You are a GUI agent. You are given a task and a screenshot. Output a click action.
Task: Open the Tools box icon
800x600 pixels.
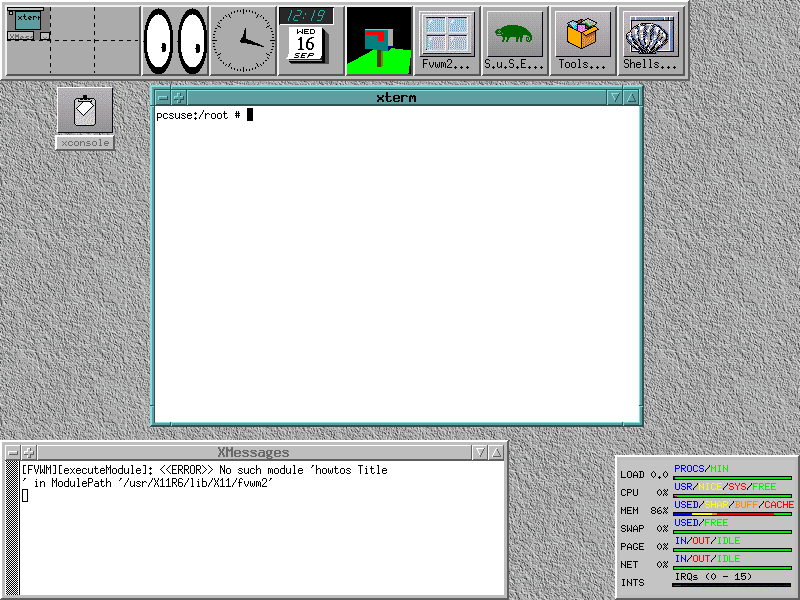pyautogui.click(x=582, y=41)
